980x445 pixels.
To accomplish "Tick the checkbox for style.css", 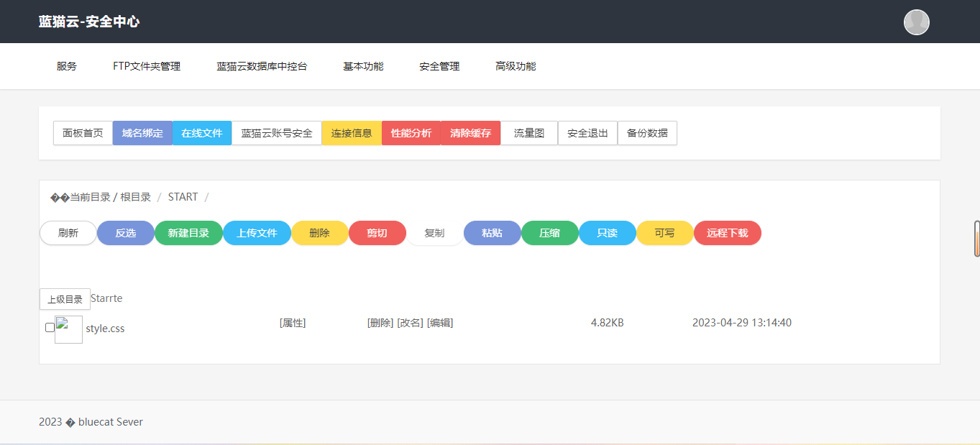I will (x=50, y=328).
